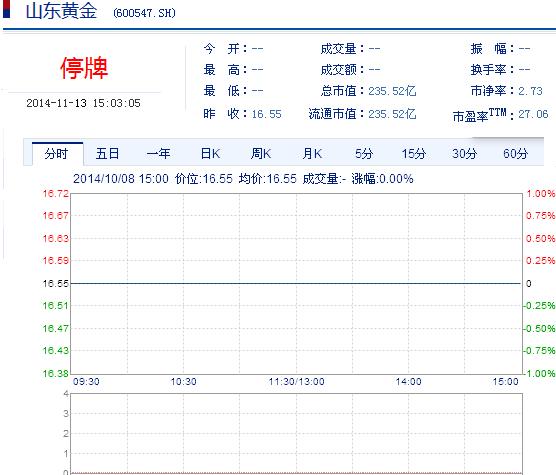Select the 一年 chart tab

(159, 154)
